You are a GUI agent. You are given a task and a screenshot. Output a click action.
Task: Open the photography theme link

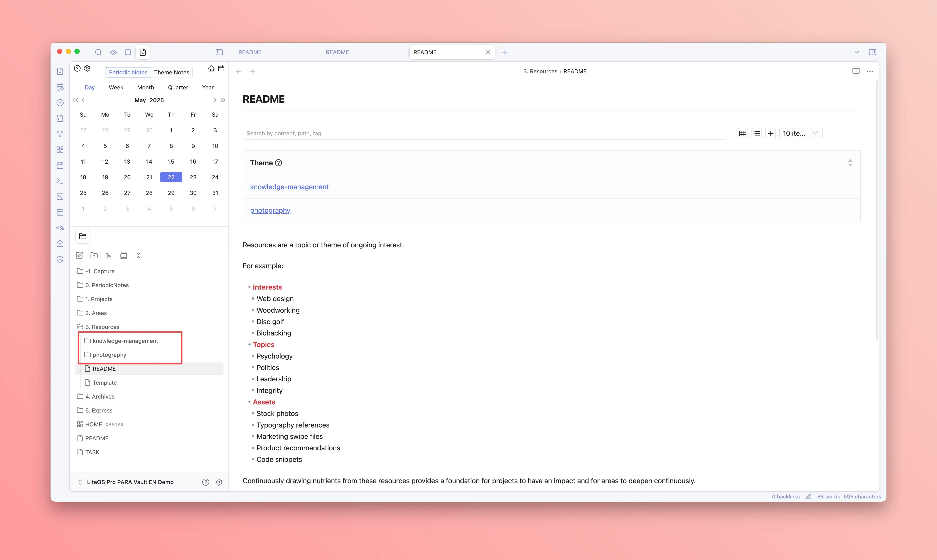270,210
